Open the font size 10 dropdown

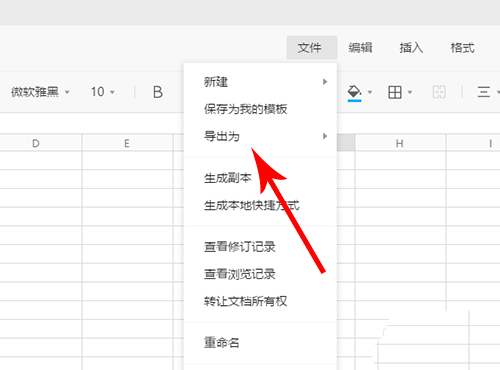102,92
